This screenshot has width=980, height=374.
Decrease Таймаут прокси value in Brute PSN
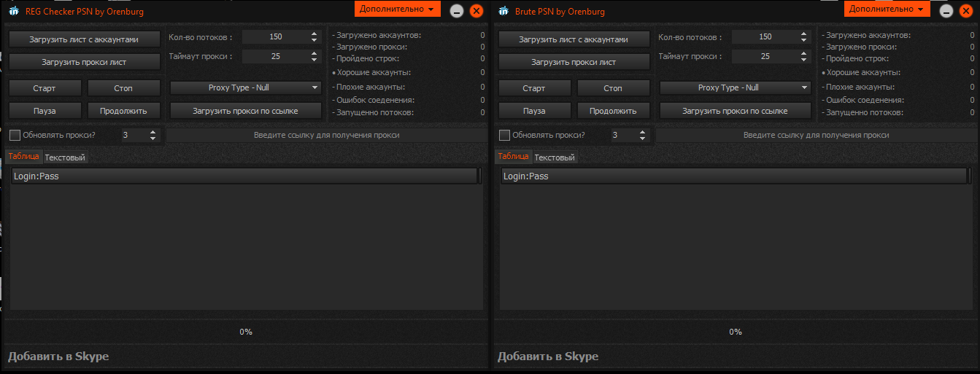pos(803,59)
